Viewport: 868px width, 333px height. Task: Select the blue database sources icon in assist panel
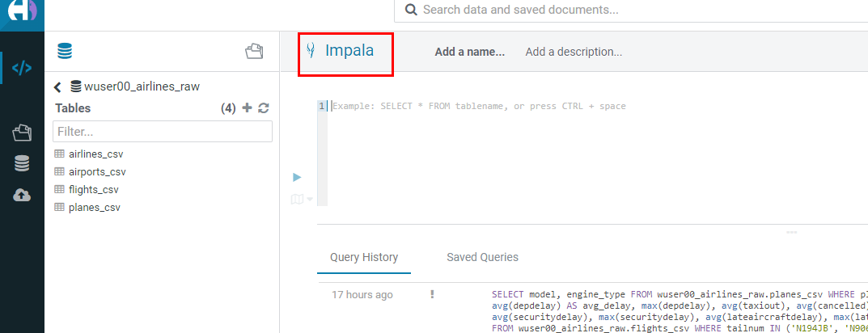tap(65, 52)
